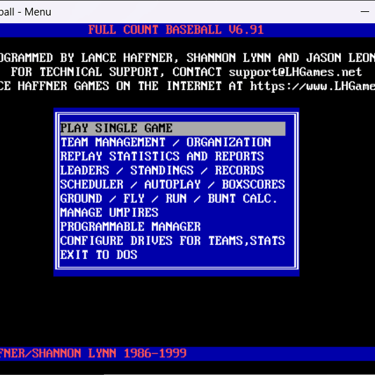Viewport: 375px width, 375px height.
Task: Select CONFIGURE DRIVES FOR TEAMS,STATS
Action: click(x=173, y=241)
